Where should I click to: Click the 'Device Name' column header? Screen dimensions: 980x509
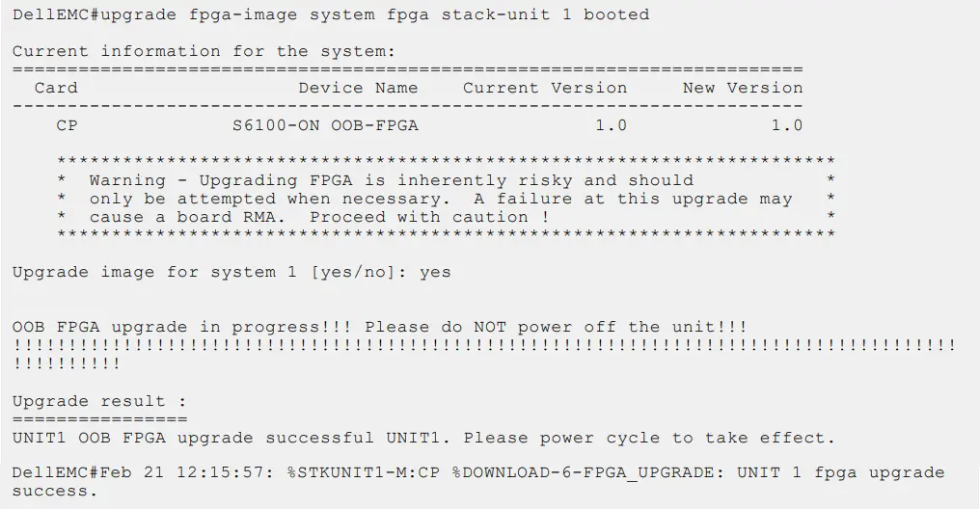coord(358,88)
